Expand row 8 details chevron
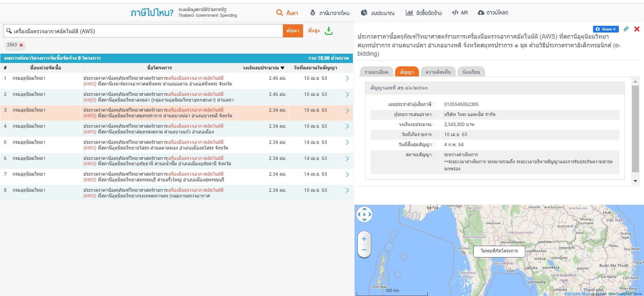644x296 pixels. tap(347, 190)
